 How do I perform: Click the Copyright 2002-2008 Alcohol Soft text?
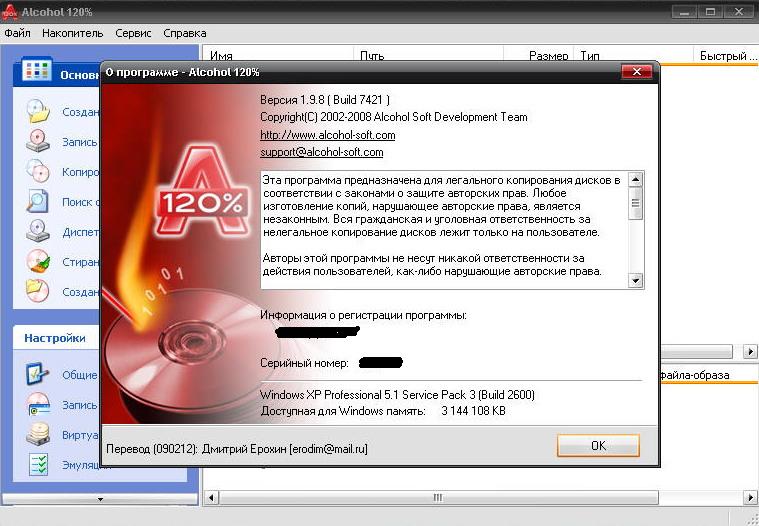pyautogui.click(x=394, y=117)
